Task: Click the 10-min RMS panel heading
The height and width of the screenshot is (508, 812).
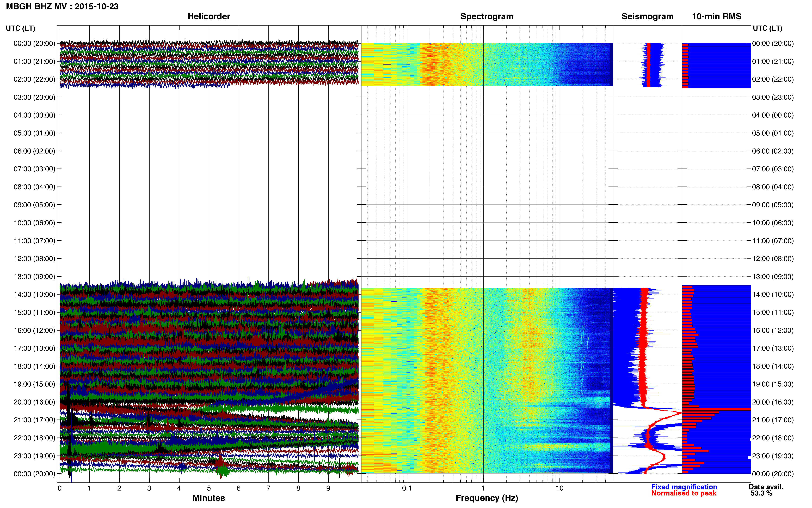Action: click(716, 16)
